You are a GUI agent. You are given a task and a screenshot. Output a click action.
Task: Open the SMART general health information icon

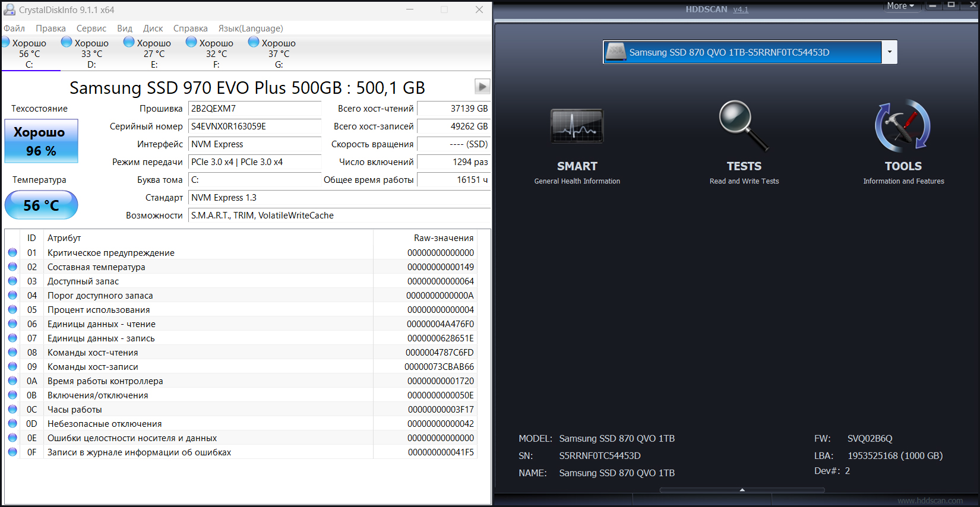coord(577,126)
